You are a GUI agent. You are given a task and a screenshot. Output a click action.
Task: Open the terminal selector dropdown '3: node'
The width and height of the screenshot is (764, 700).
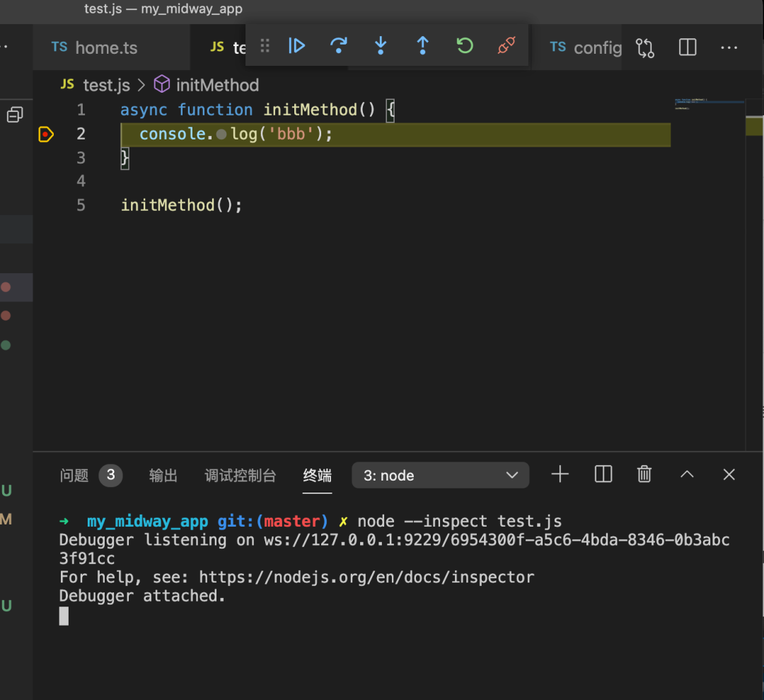click(x=440, y=476)
